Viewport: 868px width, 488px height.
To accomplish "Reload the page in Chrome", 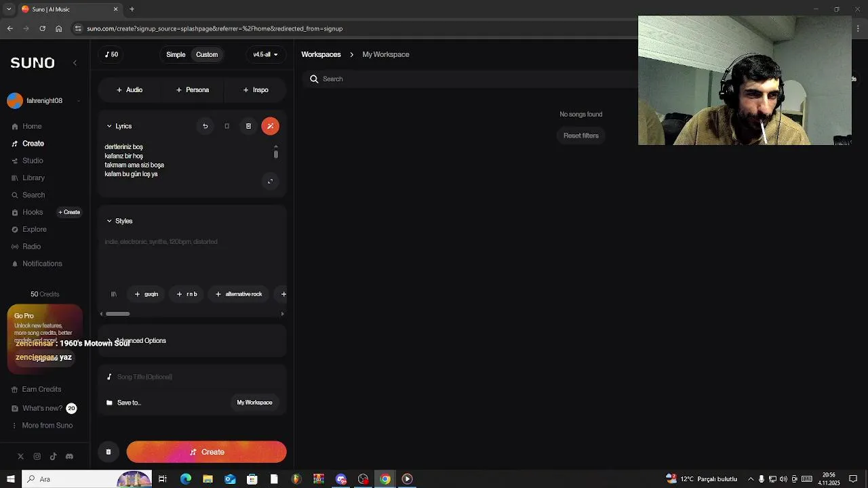I will 42,28.
